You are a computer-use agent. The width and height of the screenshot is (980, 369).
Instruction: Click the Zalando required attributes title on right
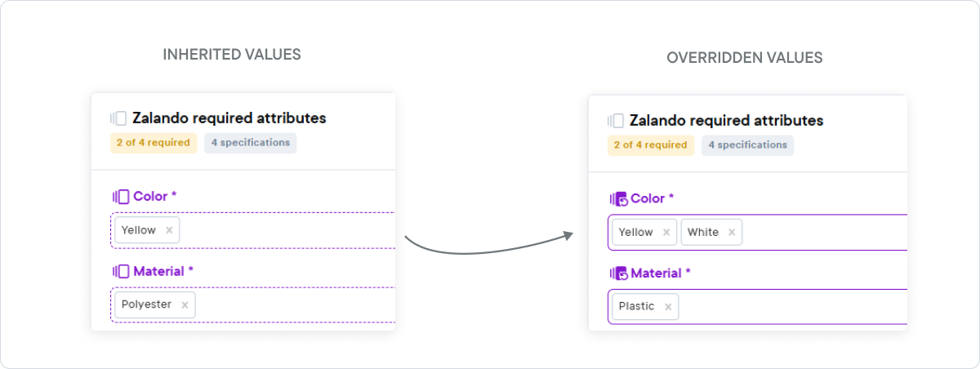point(727,121)
